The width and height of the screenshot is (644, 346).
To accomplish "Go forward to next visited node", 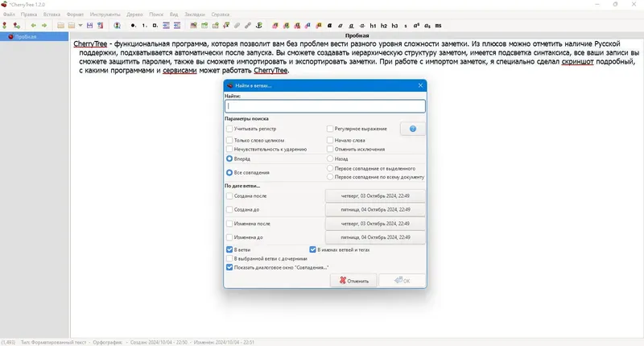I will tap(44, 26).
